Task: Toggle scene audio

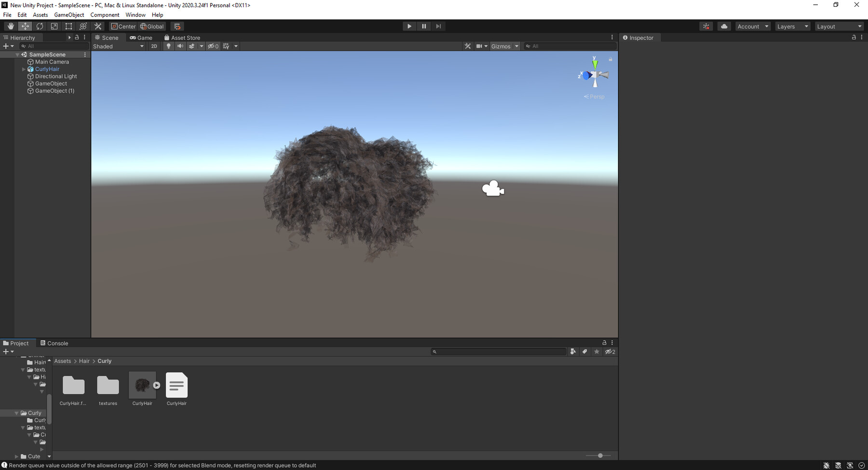Action: click(x=180, y=46)
